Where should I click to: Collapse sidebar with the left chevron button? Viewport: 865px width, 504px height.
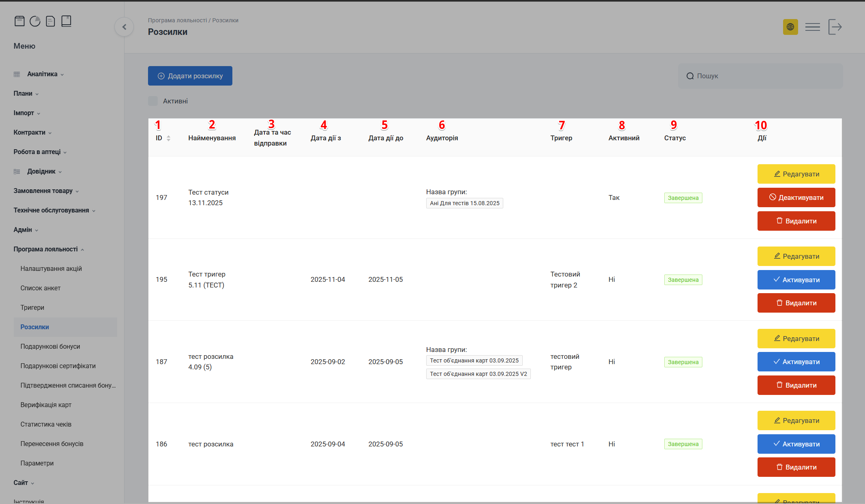[124, 27]
